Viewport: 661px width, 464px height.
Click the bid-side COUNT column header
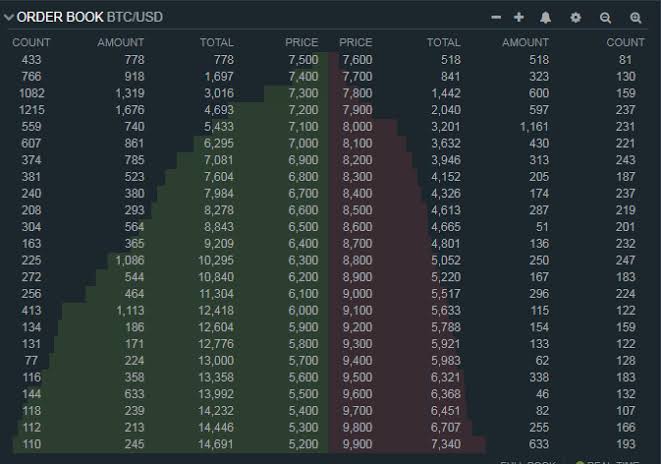coord(31,43)
